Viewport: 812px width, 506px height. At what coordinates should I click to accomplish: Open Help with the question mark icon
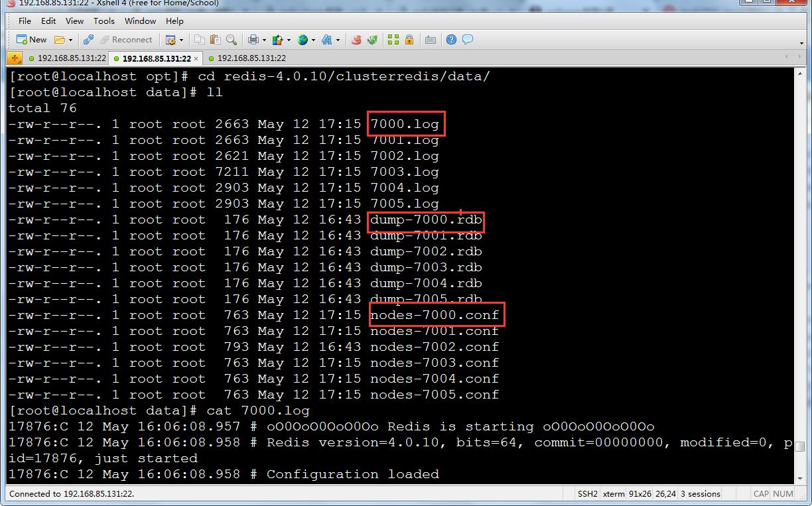(451, 40)
